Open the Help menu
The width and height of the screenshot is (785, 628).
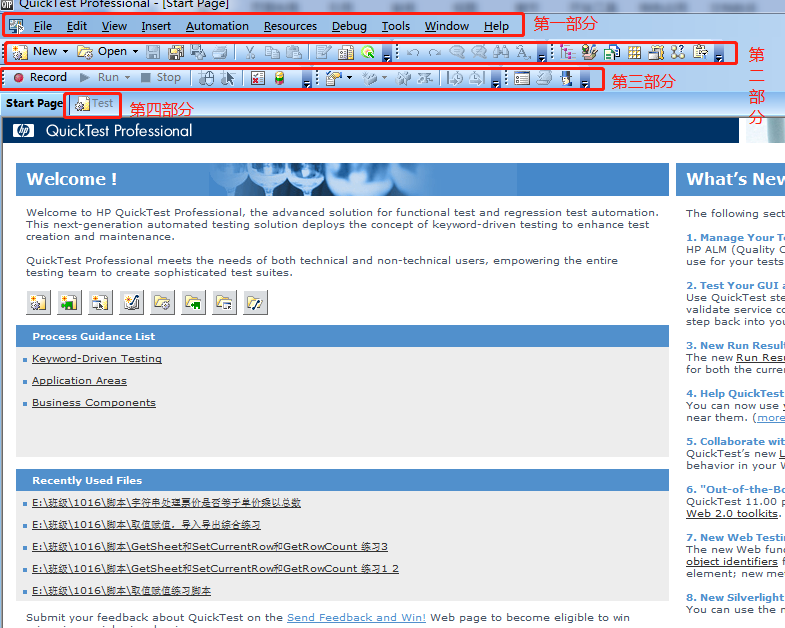coord(496,26)
